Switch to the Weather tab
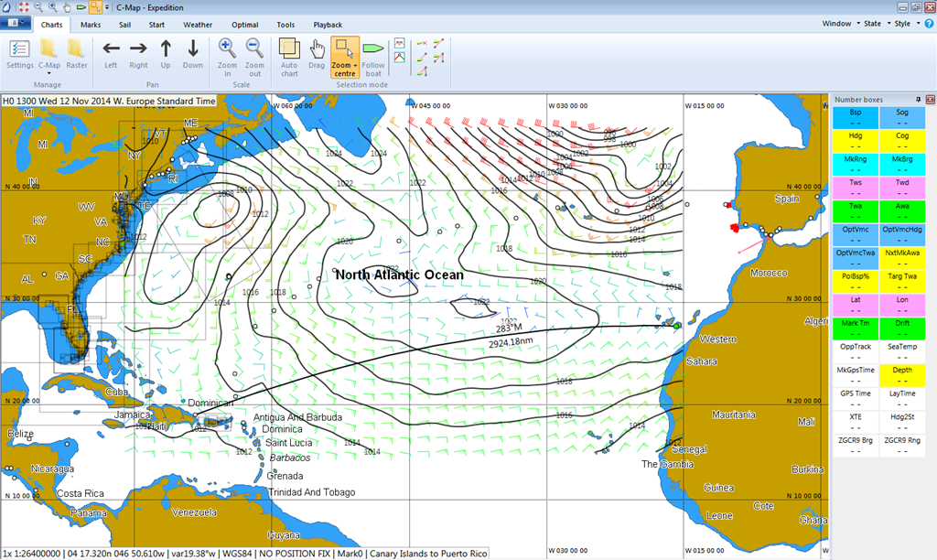 pos(198,25)
